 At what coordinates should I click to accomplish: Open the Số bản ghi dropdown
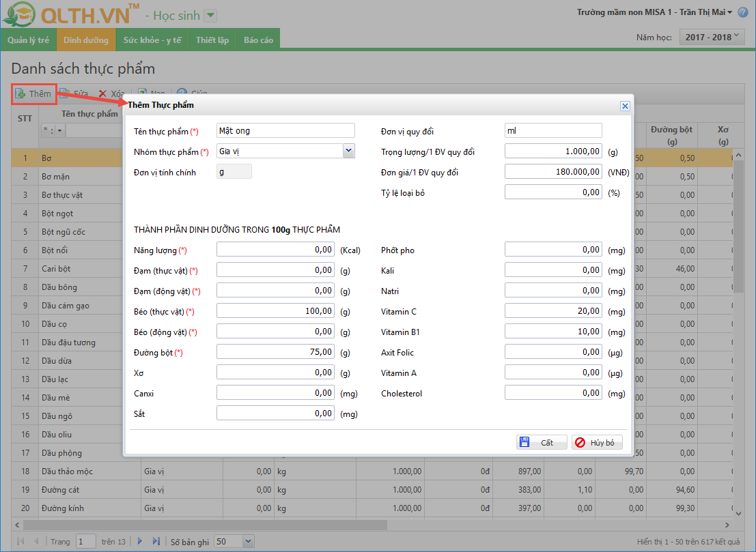point(248,541)
